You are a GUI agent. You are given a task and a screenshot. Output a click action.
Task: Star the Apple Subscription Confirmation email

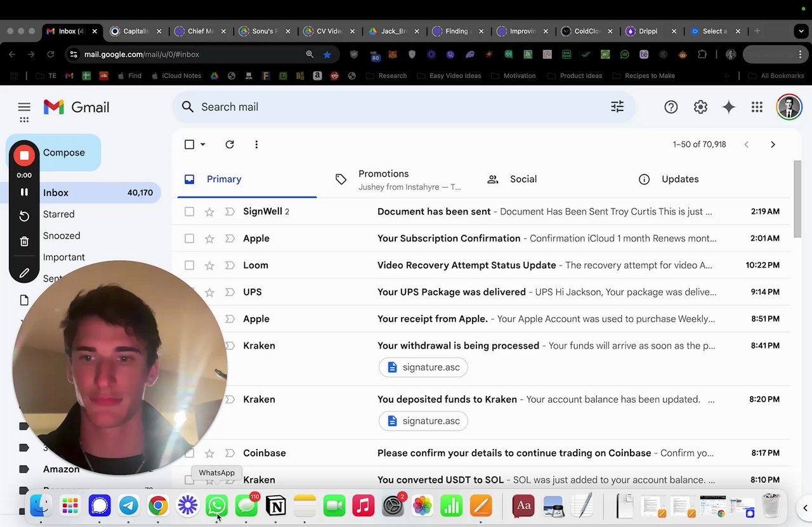[209, 238]
